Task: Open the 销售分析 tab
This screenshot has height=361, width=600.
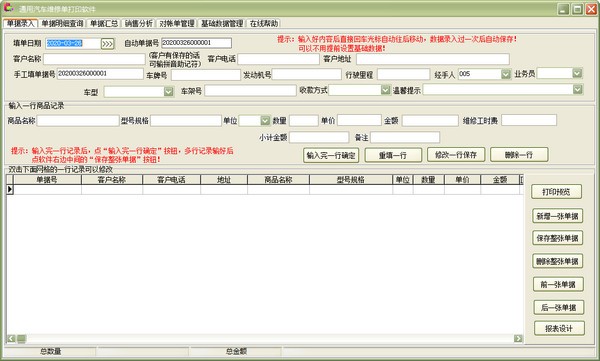Action: 139,23
